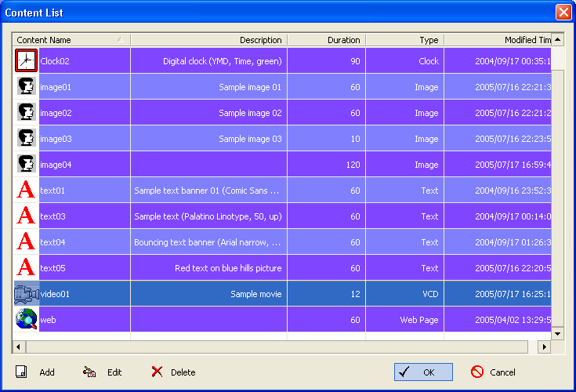Sort by the Type column header
Viewport: 576px width, 392px height.
pyautogui.click(x=404, y=40)
